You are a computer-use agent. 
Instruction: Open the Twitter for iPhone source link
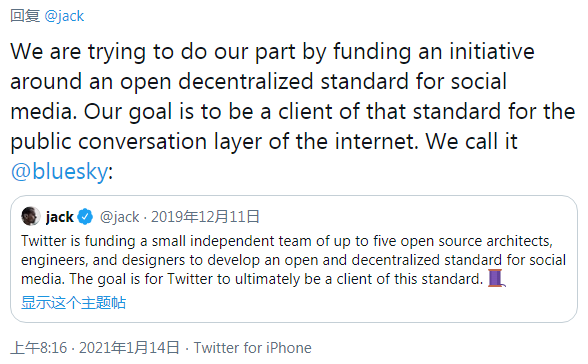(252, 348)
